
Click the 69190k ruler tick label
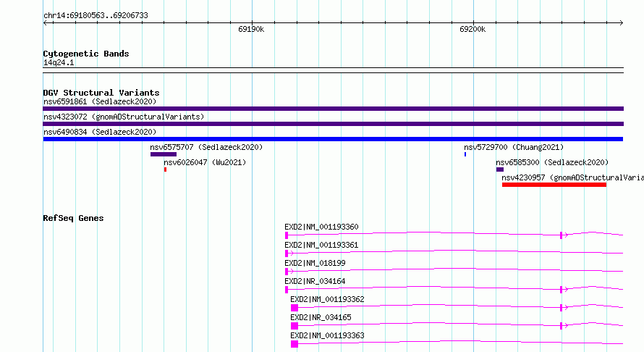251,29
